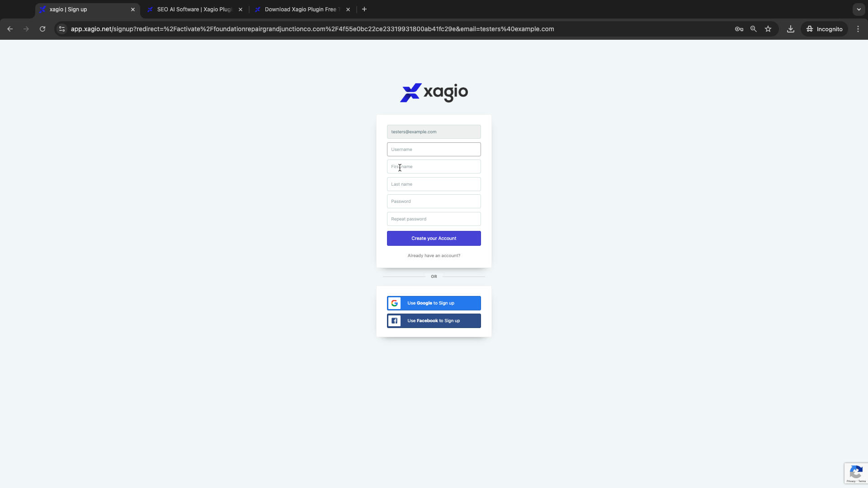Focus the Repeat password field
The height and width of the screenshot is (488, 868).
click(434, 219)
